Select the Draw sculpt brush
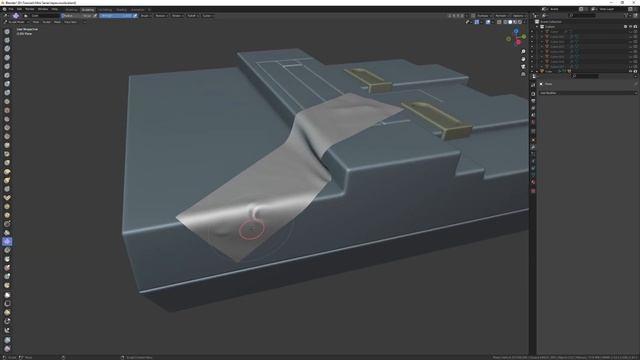 (x=7, y=31)
